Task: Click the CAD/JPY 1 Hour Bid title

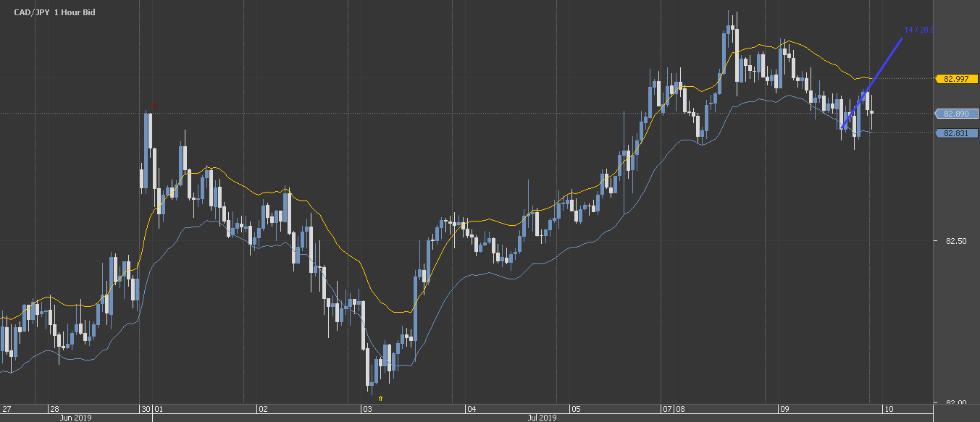Action: pos(54,12)
